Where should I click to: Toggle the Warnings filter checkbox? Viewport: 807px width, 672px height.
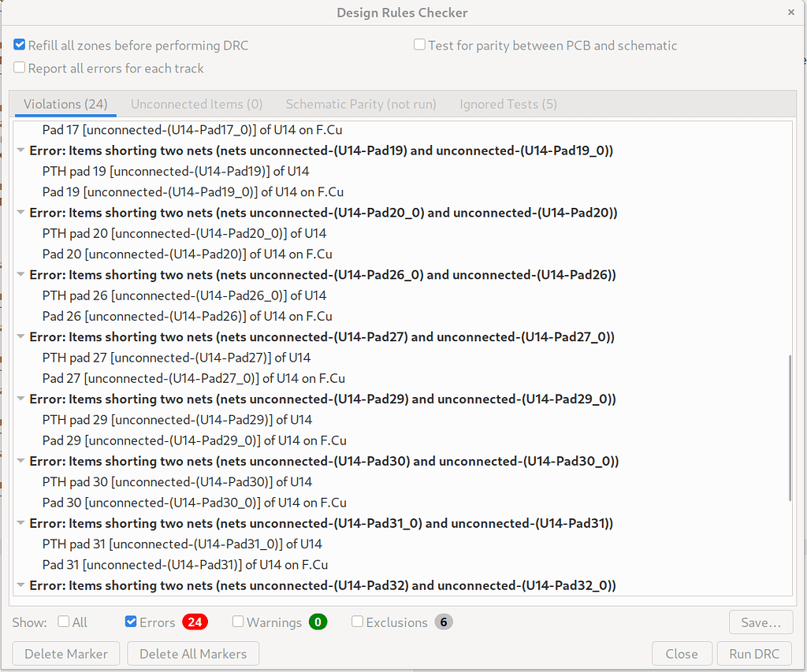238,622
